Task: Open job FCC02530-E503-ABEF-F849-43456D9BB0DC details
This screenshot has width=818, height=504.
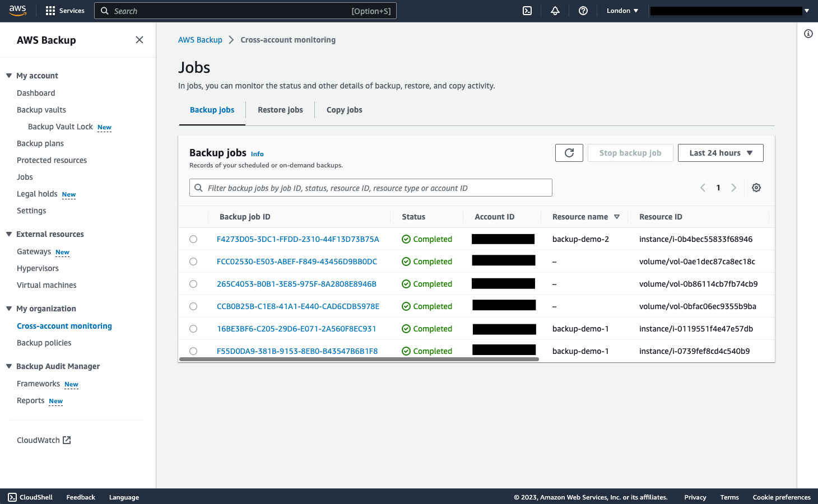Action: click(297, 262)
